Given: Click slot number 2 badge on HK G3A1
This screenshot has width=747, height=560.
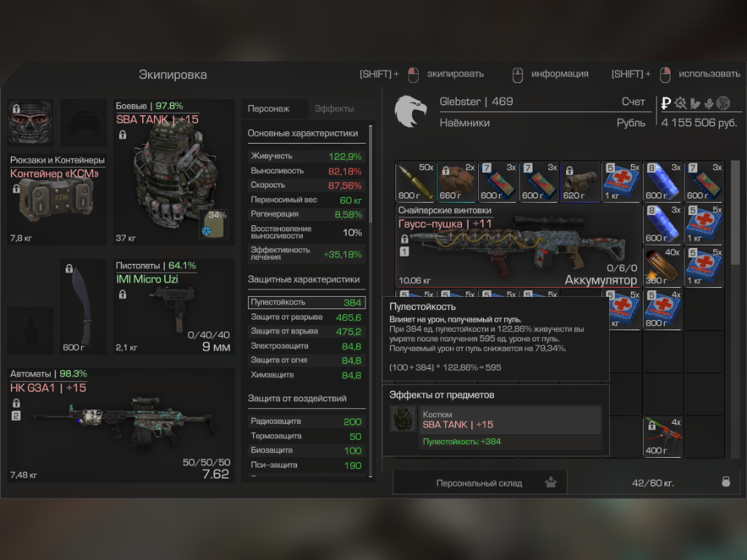Looking at the screenshot, I should point(16,416).
